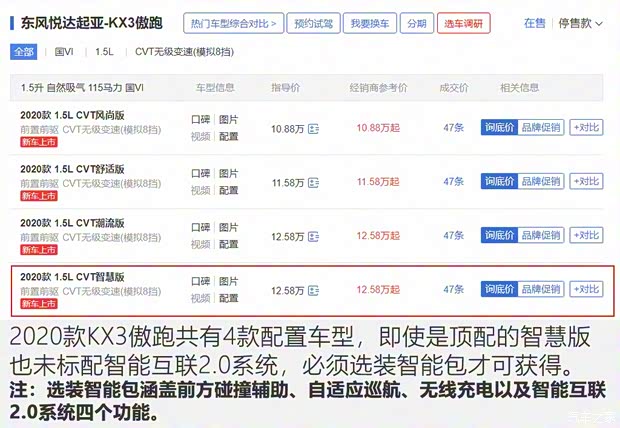Open 47条 deals for CVT风尚版
620x428 pixels.
(x=454, y=127)
